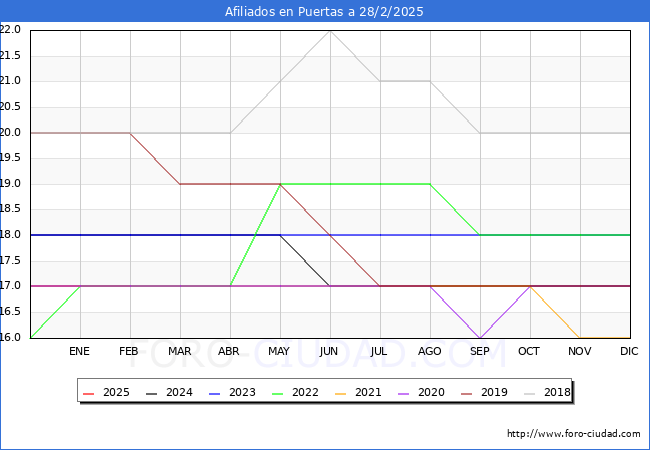
Task: Click the 2019 brown legend swatch
Action: pyautogui.click(x=467, y=393)
